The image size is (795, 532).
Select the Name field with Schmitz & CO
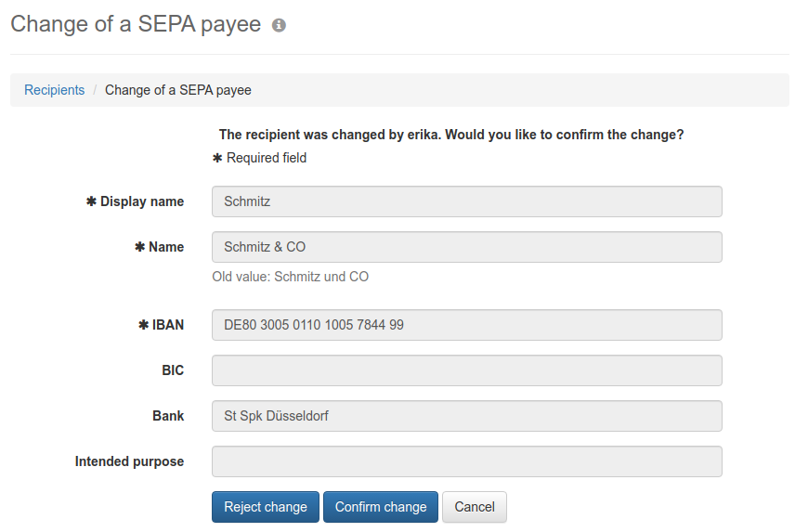click(467, 247)
